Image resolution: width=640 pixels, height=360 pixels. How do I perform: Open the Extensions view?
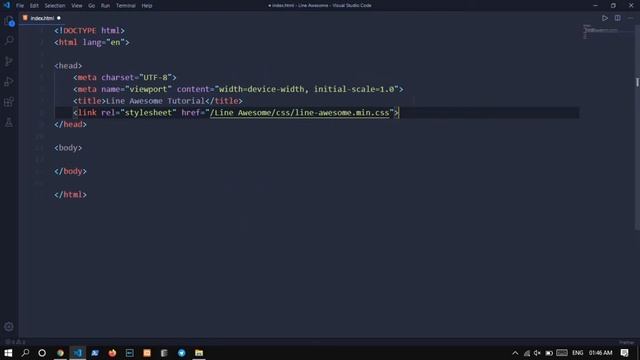9,102
